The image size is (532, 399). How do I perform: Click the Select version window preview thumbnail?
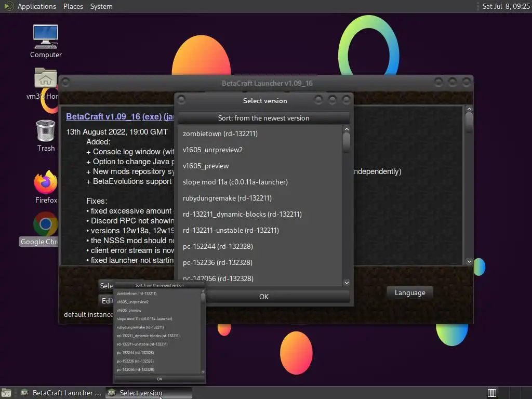click(159, 332)
